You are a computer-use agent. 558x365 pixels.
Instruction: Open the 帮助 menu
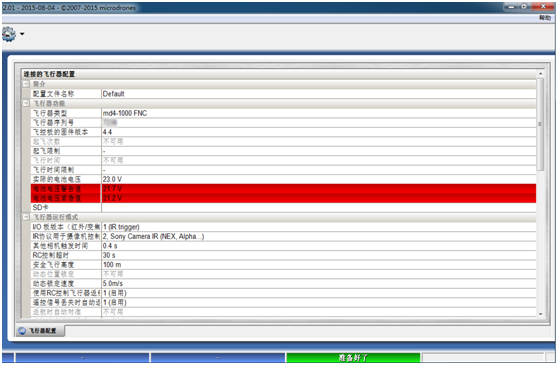[x=545, y=18]
